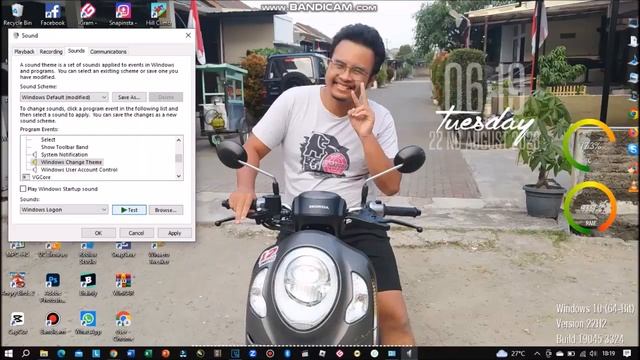
Task: Launch the Hill Climb desktop shortcut
Action: pos(158,14)
